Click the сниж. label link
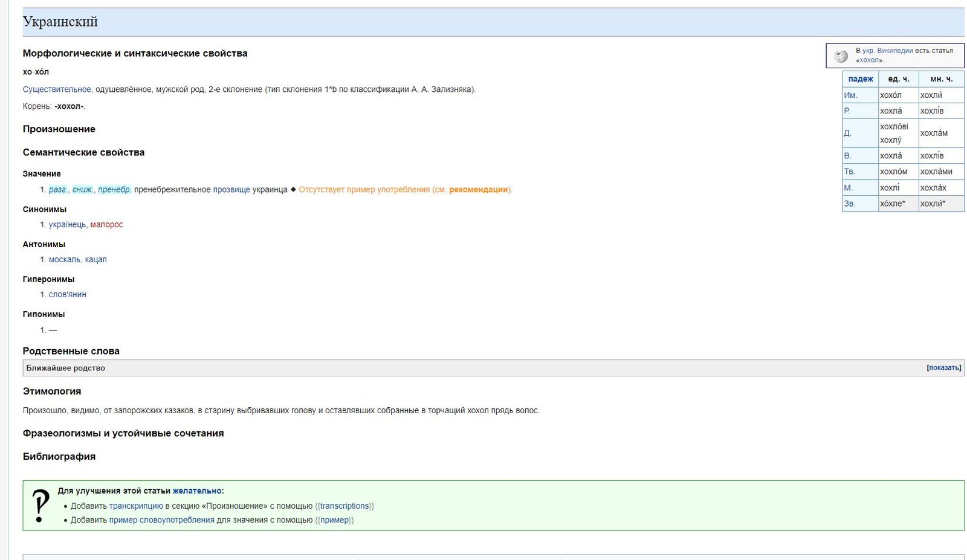 83,190
